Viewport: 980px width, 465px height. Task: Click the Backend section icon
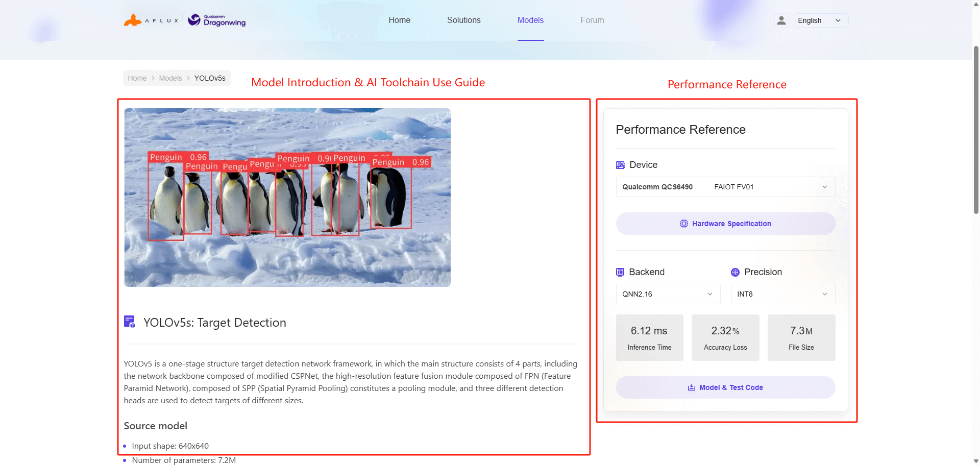coord(620,272)
